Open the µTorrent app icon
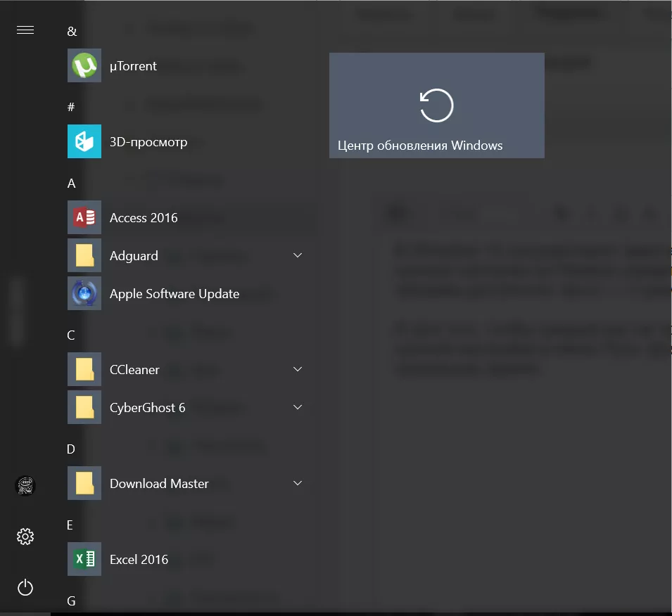Screen dimensions: 672x616 pos(84,66)
